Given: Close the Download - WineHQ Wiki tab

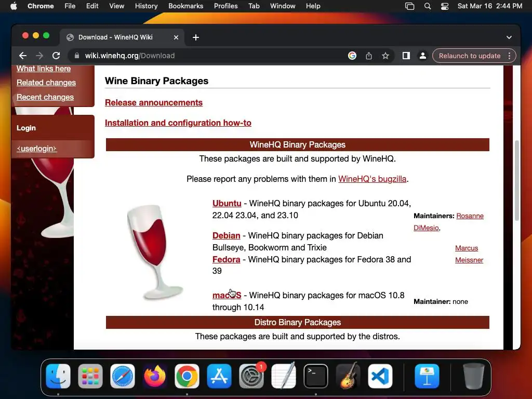Looking at the screenshot, I should [176, 37].
